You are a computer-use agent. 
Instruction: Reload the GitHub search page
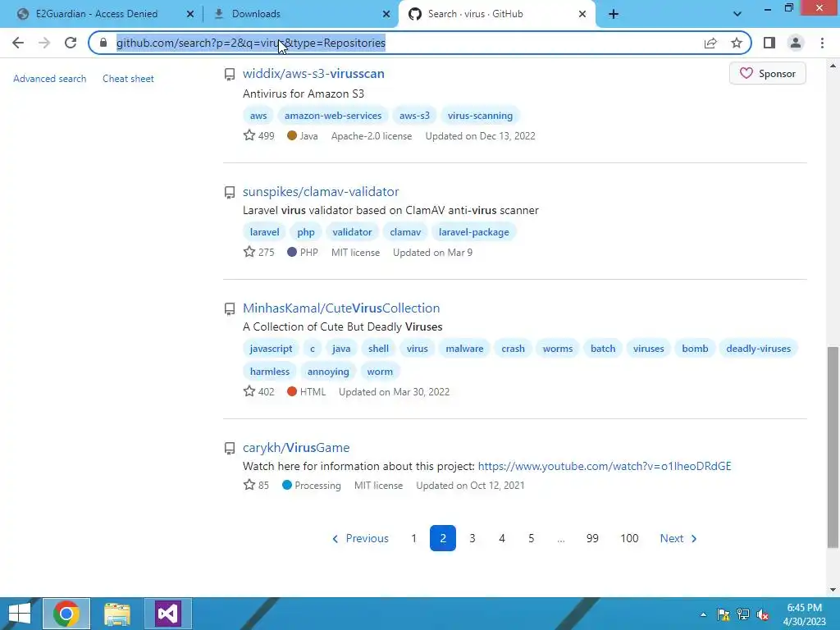click(x=71, y=43)
